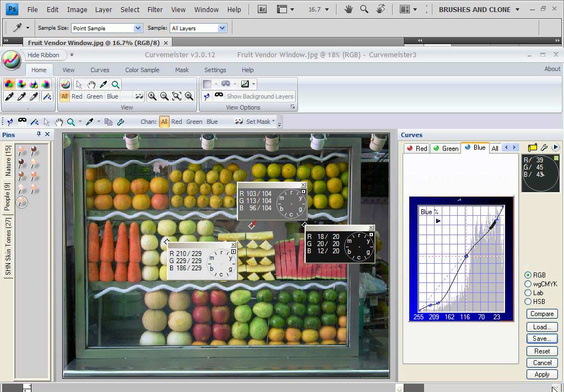
Task: Zoom in using the plus magnifier icon
Action: coord(152,96)
